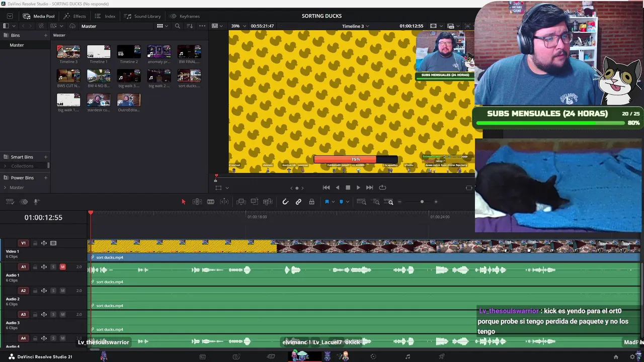Screen dimensions: 644x362
Task: Select the stardesk clip thumbnail
Action: [99, 100]
